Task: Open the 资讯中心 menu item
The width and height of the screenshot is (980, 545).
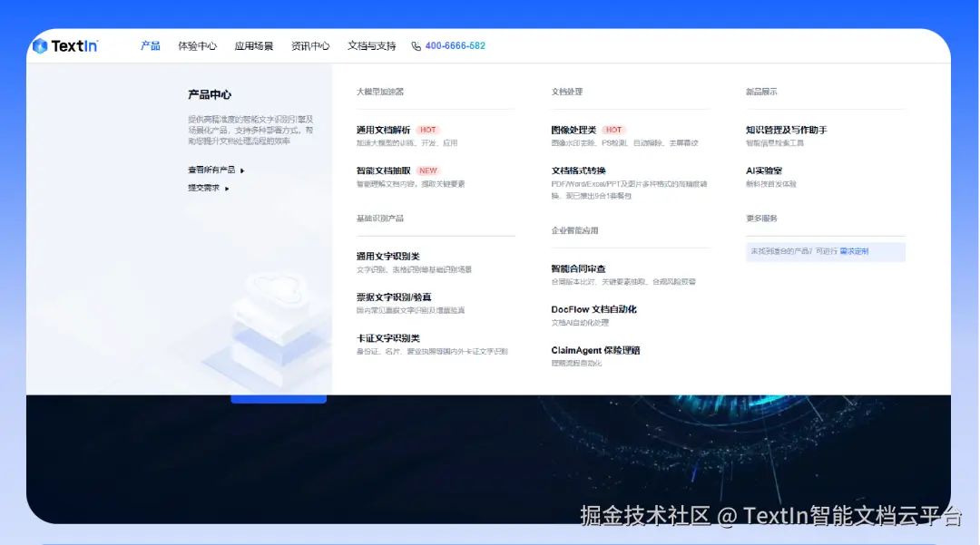Action: tap(310, 45)
